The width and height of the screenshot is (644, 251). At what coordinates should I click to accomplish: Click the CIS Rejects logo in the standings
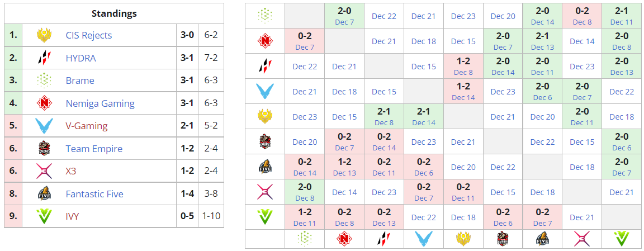tap(44, 35)
